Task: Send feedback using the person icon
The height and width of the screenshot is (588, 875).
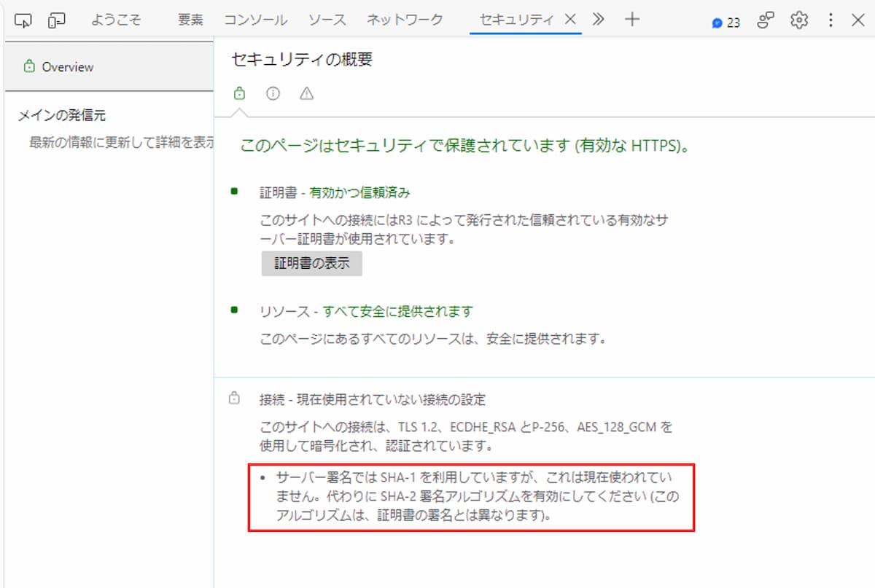Action: 764,20
